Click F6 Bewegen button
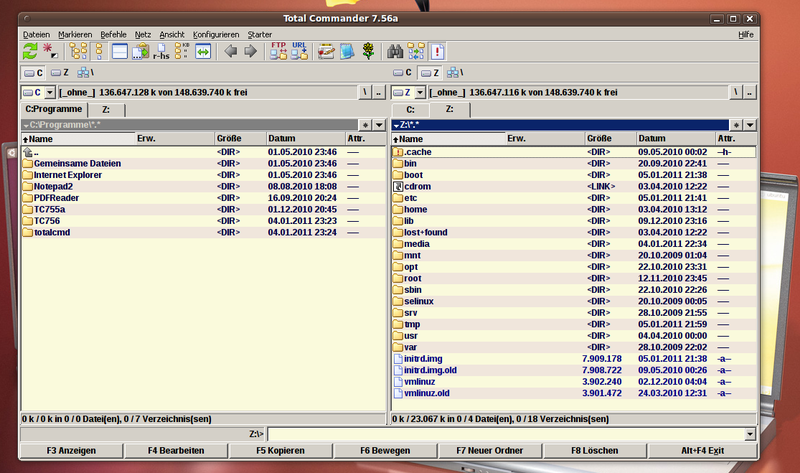The width and height of the screenshot is (800, 473). pos(385,451)
